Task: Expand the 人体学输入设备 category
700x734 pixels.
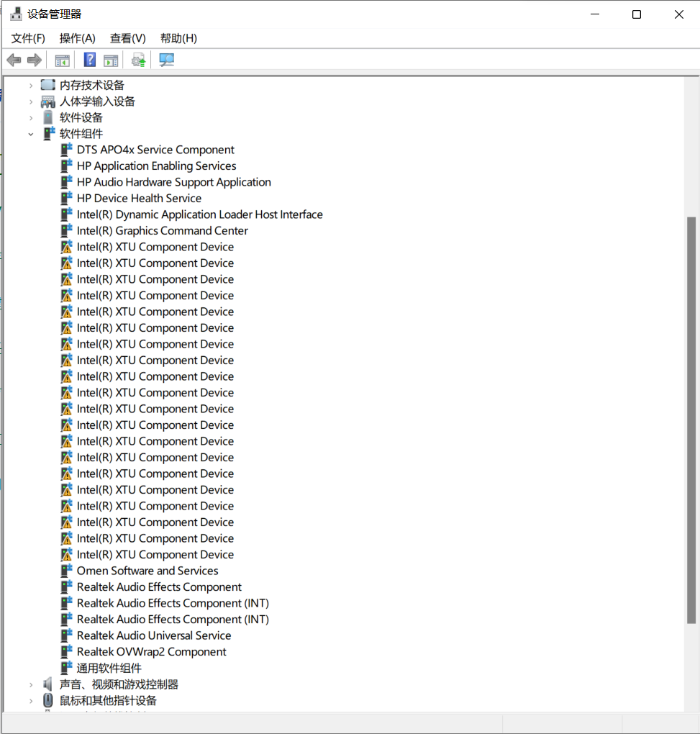Action: (x=31, y=101)
